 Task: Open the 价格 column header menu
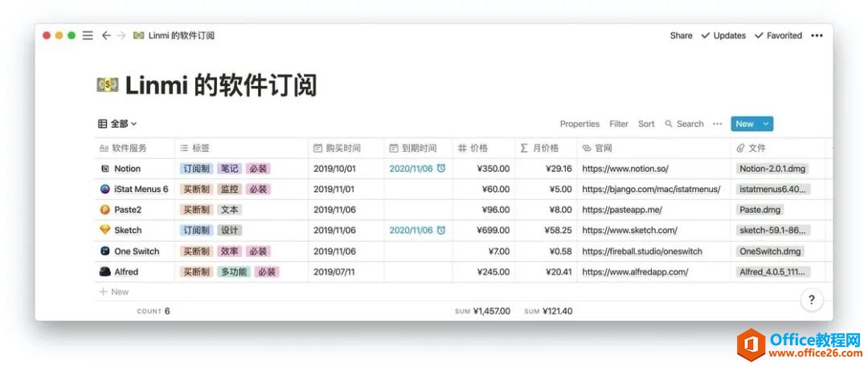click(x=484, y=149)
